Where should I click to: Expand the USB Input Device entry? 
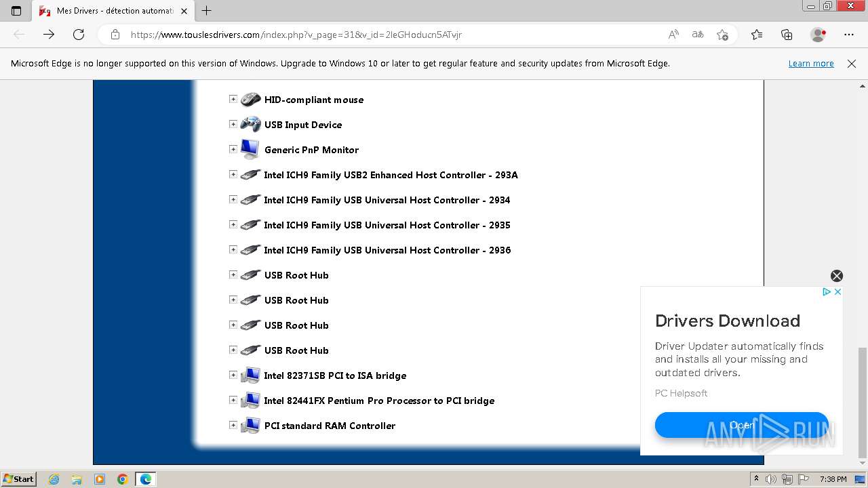233,124
